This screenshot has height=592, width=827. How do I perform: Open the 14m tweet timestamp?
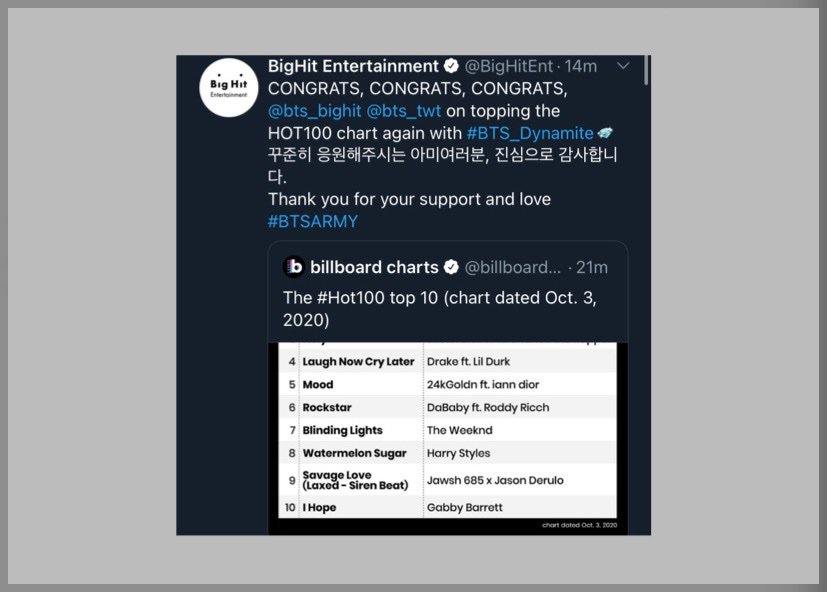pyautogui.click(x=581, y=66)
